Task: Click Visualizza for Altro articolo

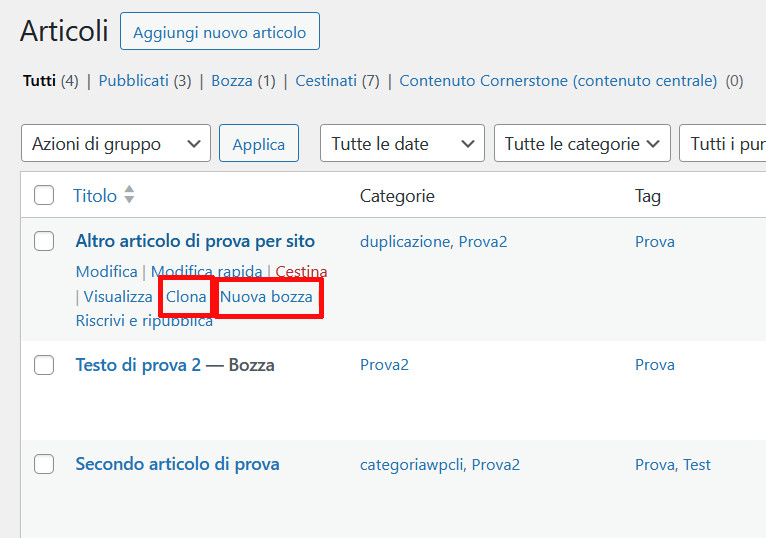Action: 118,297
